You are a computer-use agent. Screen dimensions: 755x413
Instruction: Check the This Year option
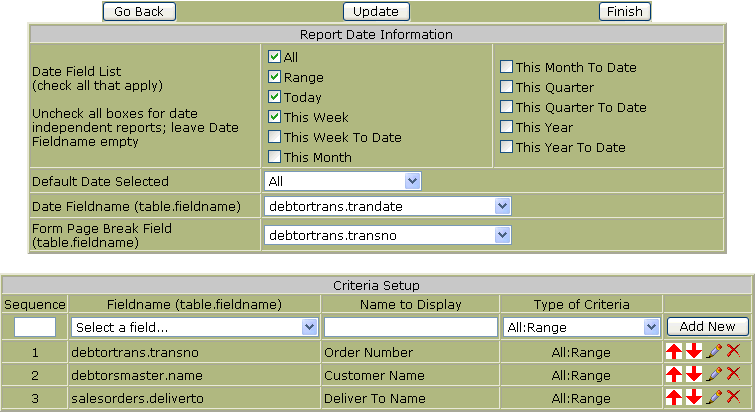[x=507, y=127]
